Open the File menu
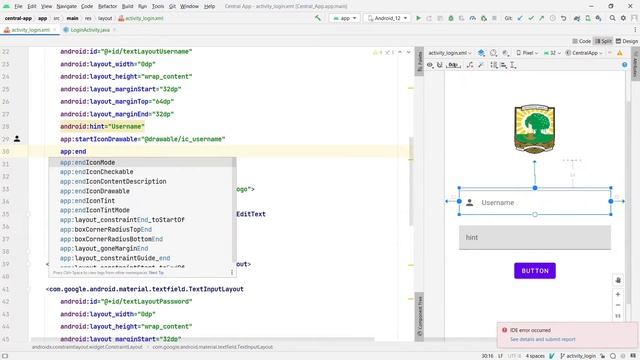Viewport: 640px width, 360px height. click(18, 6)
